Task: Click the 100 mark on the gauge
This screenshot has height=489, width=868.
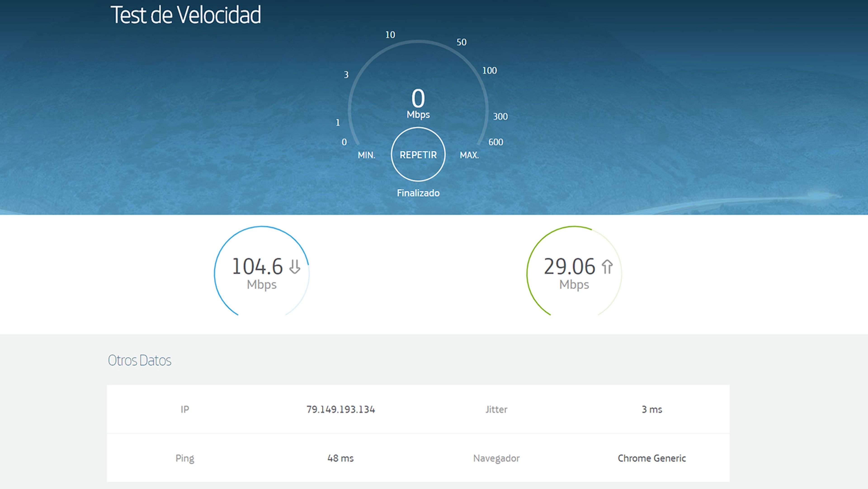Action: coord(489,70)
